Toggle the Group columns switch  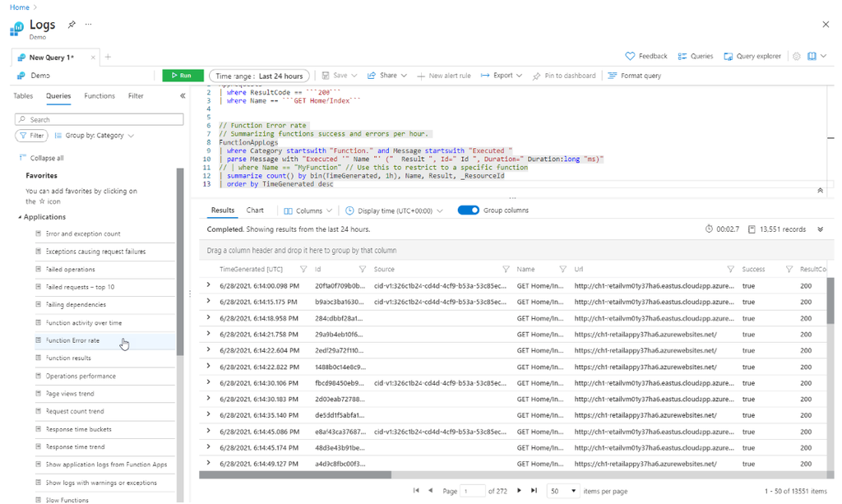click(468, 210)
